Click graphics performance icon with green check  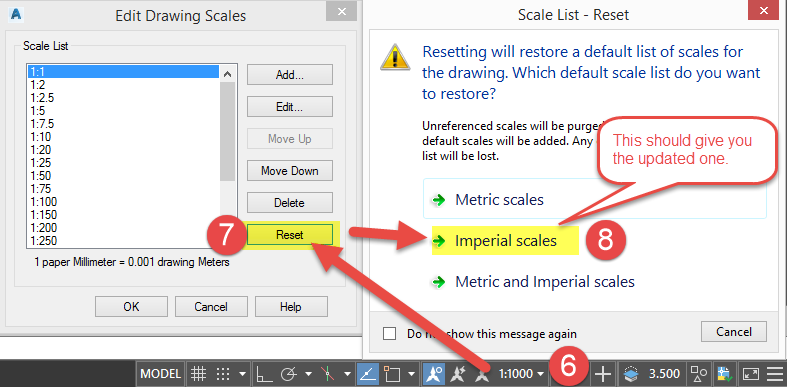[723, 373]
